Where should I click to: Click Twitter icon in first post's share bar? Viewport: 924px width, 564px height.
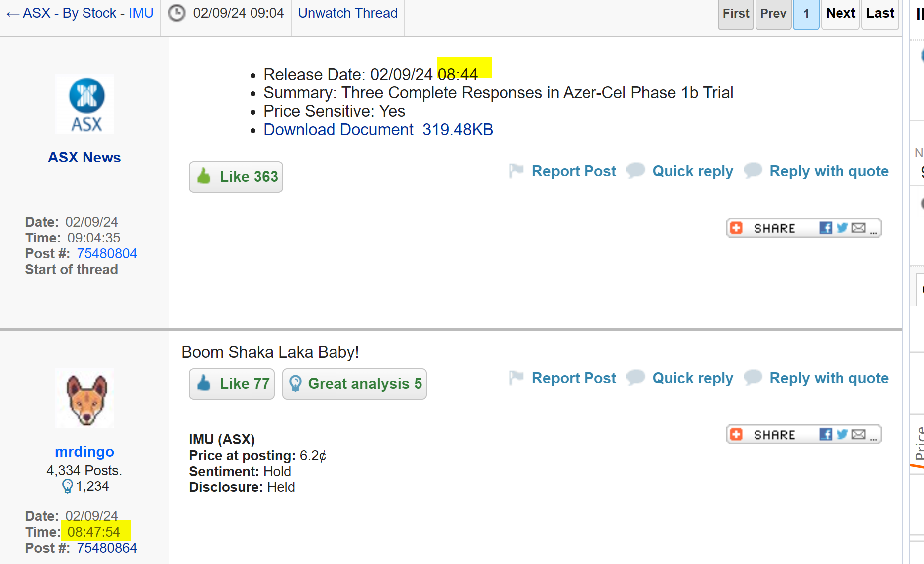[842, 228]
